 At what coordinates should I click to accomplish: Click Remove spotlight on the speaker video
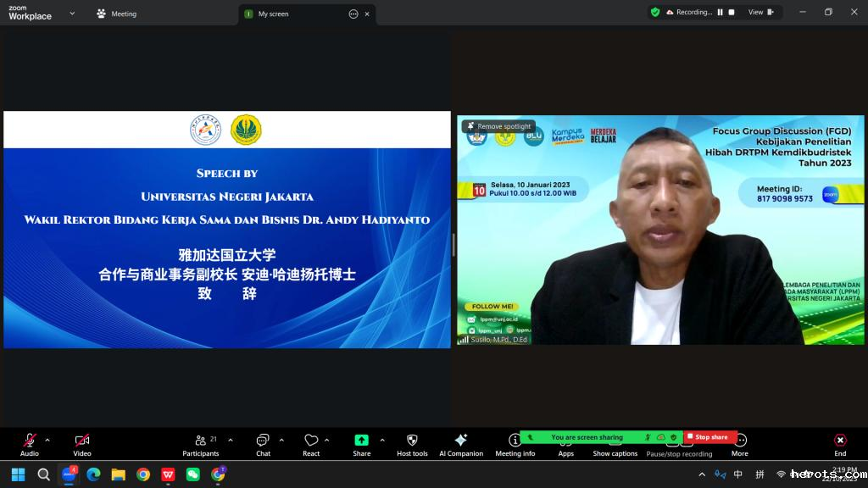pyautogui.click(x=498, y=126)
